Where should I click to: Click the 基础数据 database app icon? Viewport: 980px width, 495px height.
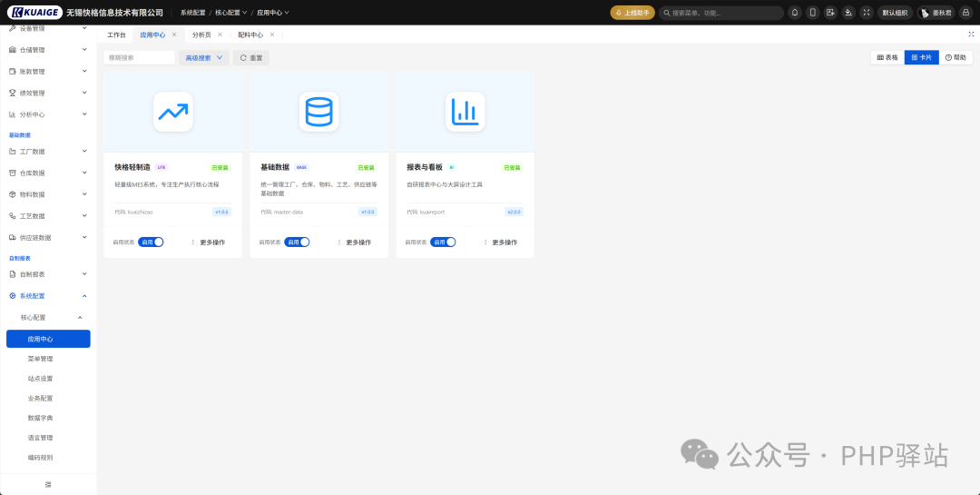coord(318,112)
